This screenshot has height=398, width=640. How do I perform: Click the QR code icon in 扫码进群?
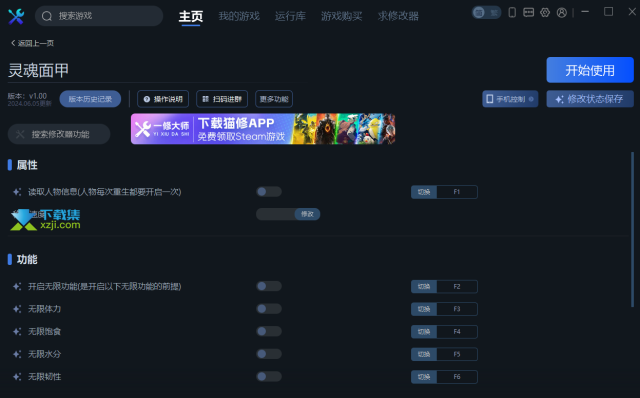tap(205, 99)
